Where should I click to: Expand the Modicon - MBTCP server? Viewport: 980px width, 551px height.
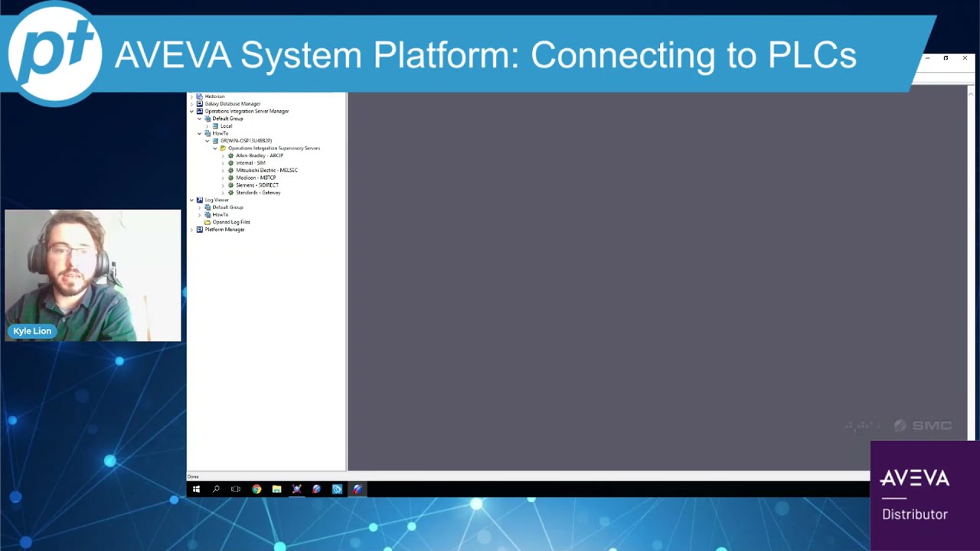pyautogui.click(x=223, y=178)
